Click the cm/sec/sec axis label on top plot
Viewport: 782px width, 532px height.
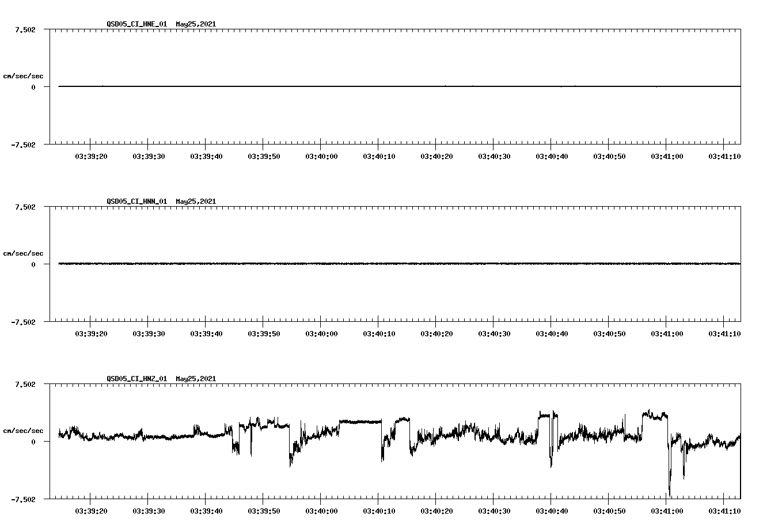(x=23, y=75)
